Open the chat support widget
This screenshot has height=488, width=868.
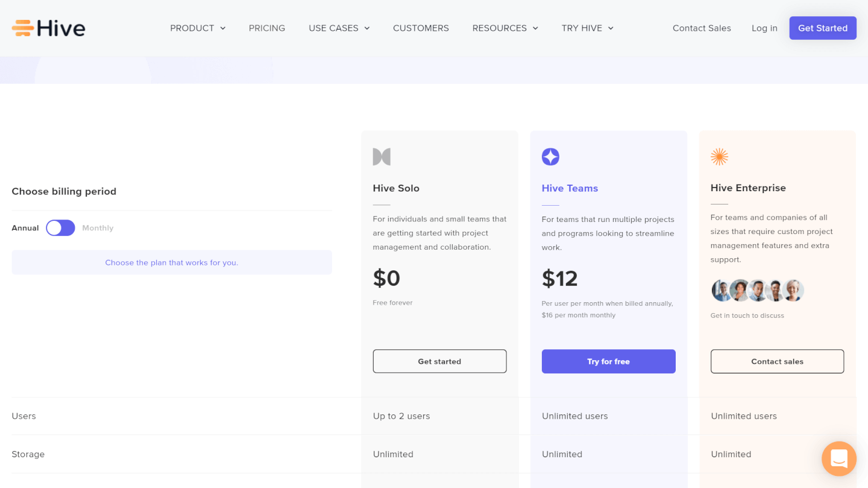click(838, 458)
